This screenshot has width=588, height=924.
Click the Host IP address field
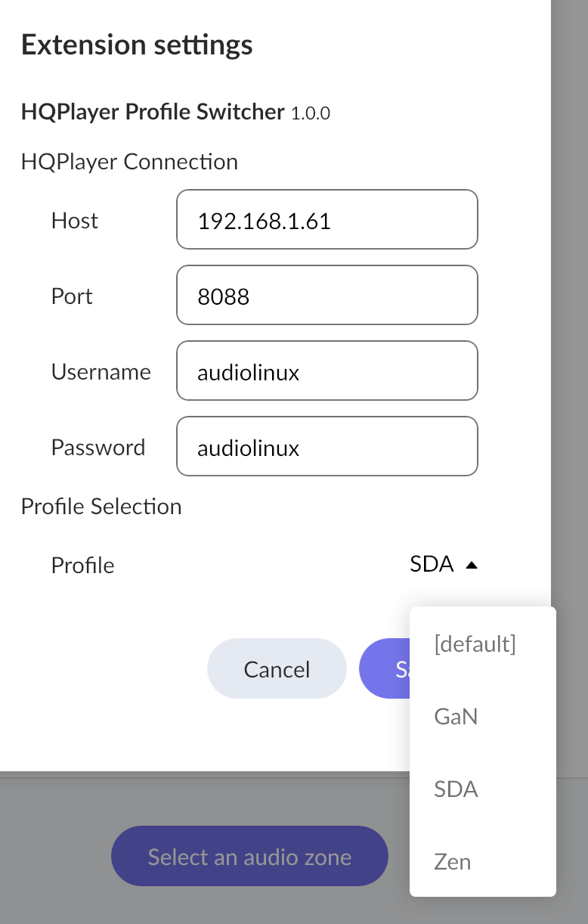click(326, 220)
